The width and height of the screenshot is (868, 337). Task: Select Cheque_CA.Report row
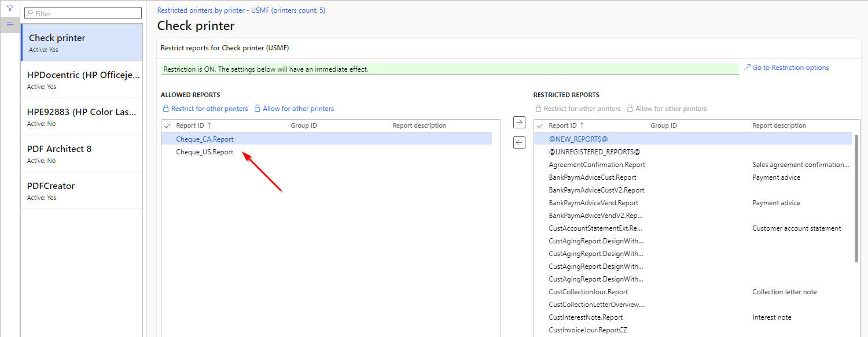(x=327, y=139)
